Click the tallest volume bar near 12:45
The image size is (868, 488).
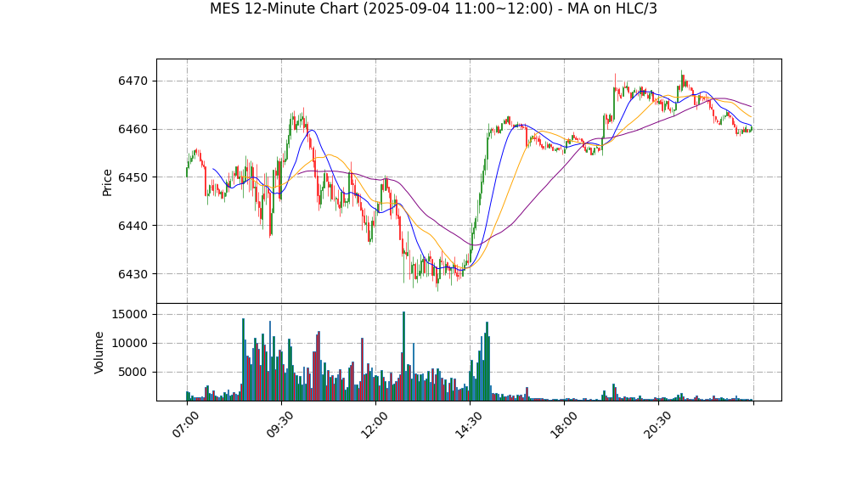click(403, 356)
